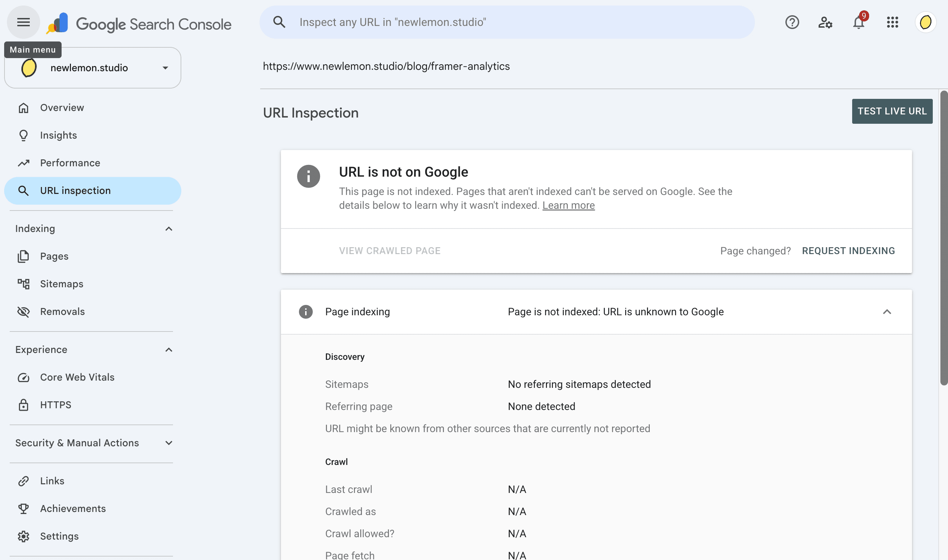The image size is (948, 560).
Task: Open the Links report
Action: (x=93, y=481)
